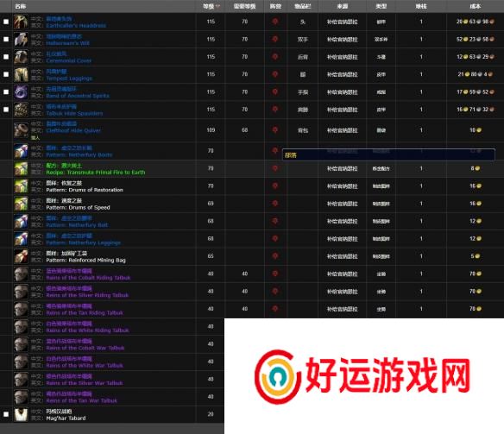Click the Tan Riding Talbuk mount icon
504x434 pixels.
[21, 309]
